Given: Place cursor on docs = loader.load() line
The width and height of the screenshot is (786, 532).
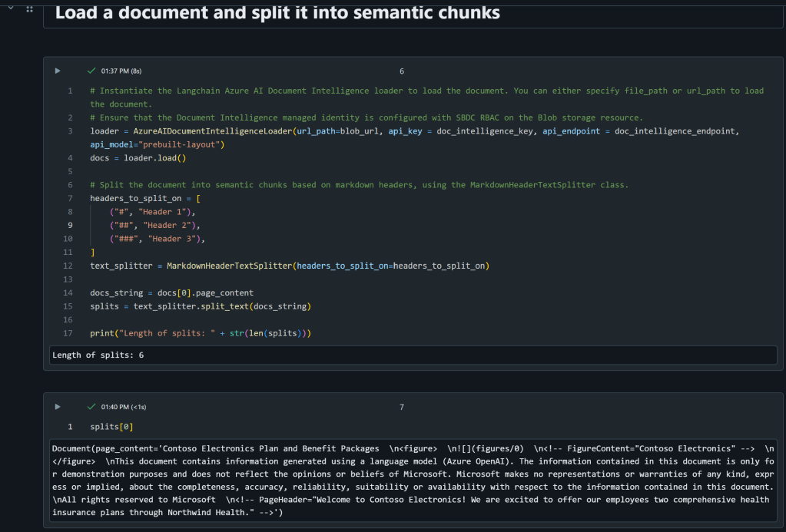Looking at the screenshot, I should click(x=138, y=158).
